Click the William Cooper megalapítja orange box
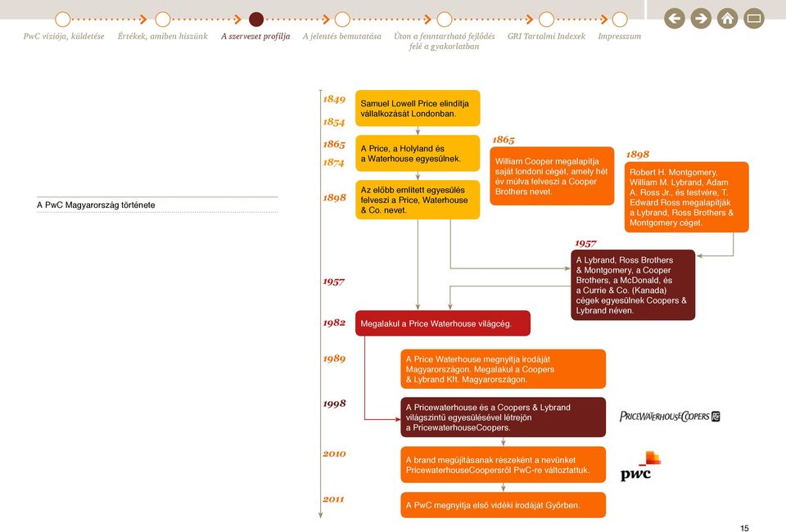 (552, 176)
